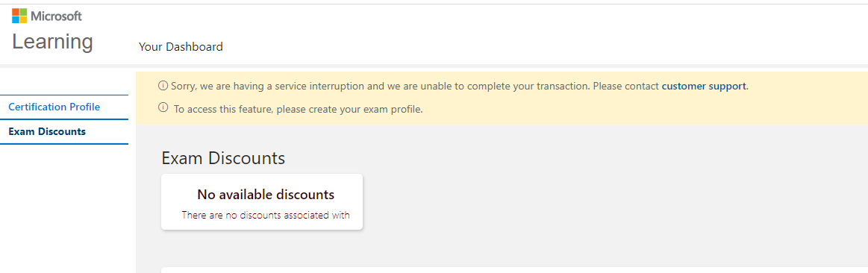The height and width of the screenshot is (273, 868).
Task: Click the blank sidebar area below Exam Discounts
Action: coord(63,210)
